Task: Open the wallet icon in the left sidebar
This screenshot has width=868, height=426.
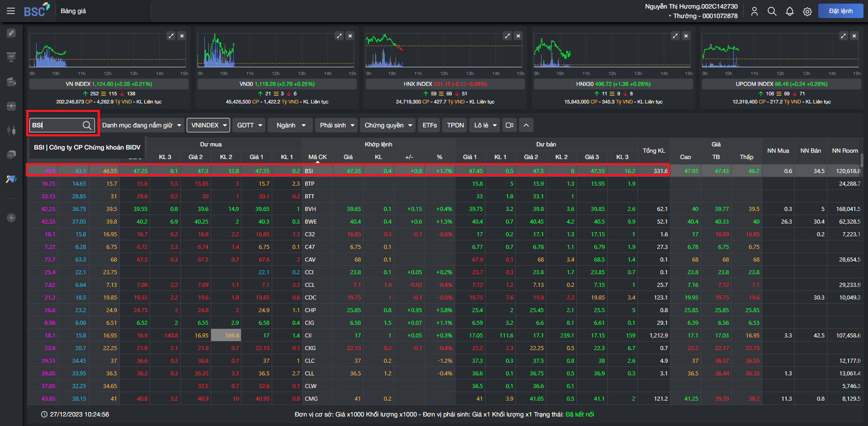Action: coord(11,82)
